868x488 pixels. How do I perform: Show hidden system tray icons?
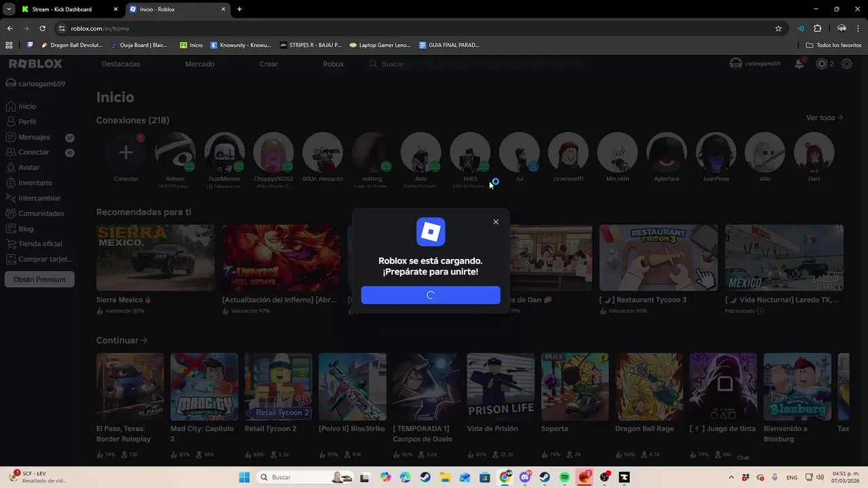[731, 477]
